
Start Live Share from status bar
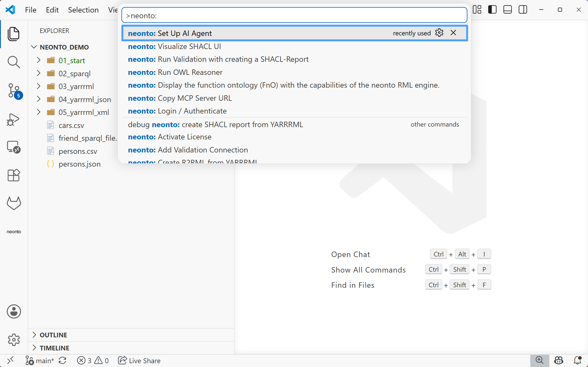click(x=139, y=361)
